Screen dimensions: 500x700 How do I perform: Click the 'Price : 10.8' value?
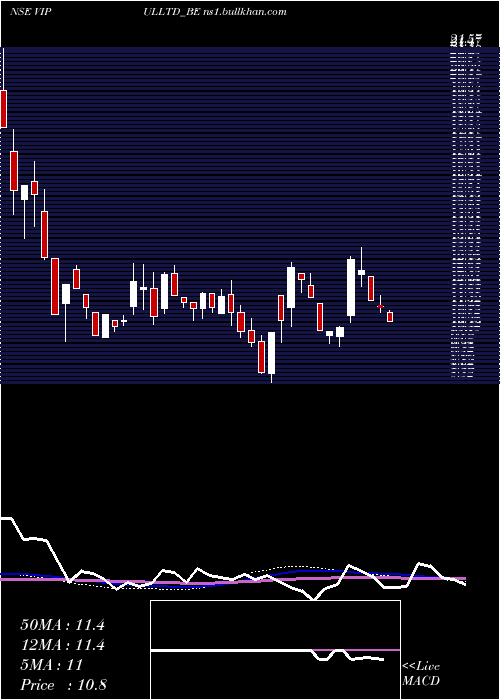click(x=63, y=685)
